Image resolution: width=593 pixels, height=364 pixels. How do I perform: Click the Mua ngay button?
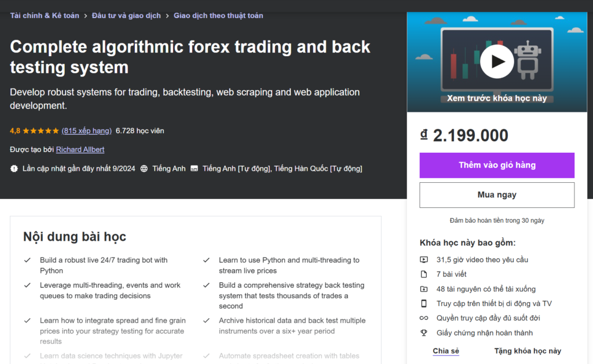pyautogui.click(x=497, y=195)
